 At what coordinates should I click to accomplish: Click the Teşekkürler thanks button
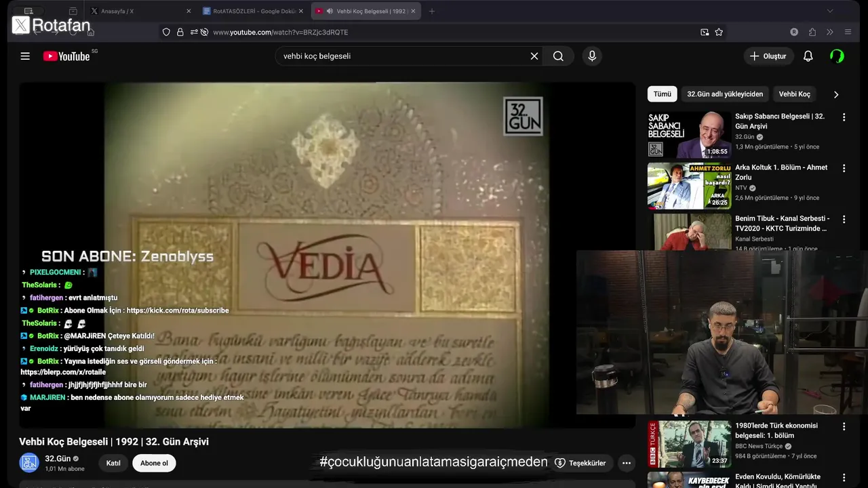coord(580,463)
